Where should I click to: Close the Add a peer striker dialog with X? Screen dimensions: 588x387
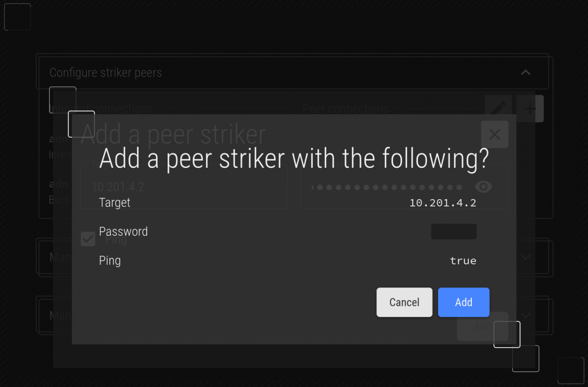[494, 134]
